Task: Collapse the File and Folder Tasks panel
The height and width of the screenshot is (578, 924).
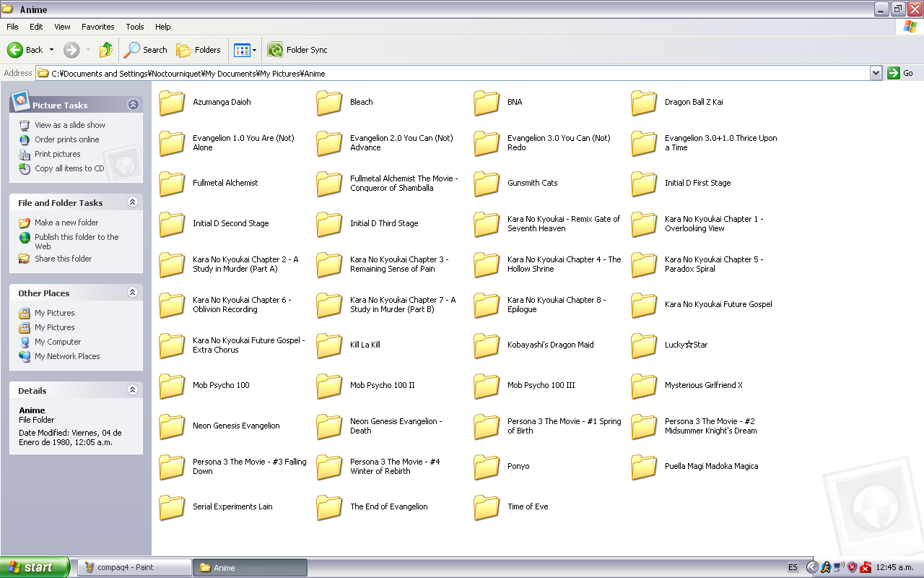Action: click(x=133, y=202)
